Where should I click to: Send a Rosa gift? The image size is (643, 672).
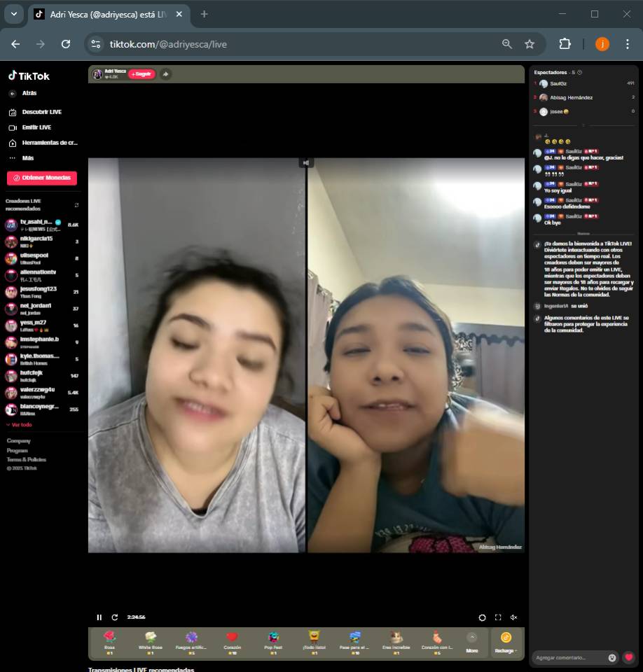tap(109, 640)
